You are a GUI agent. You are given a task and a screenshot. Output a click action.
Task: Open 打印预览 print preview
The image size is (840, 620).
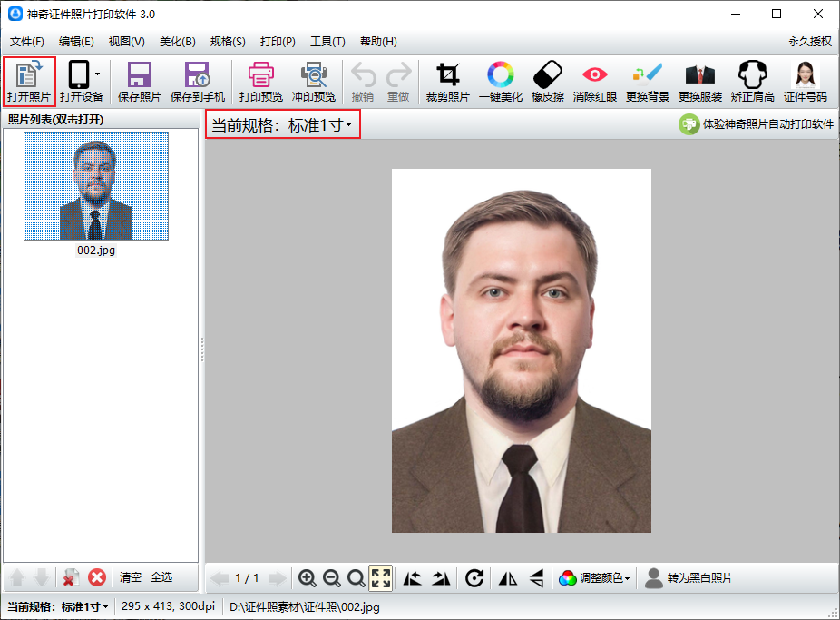pyautogui.click(x=261, y=82)
